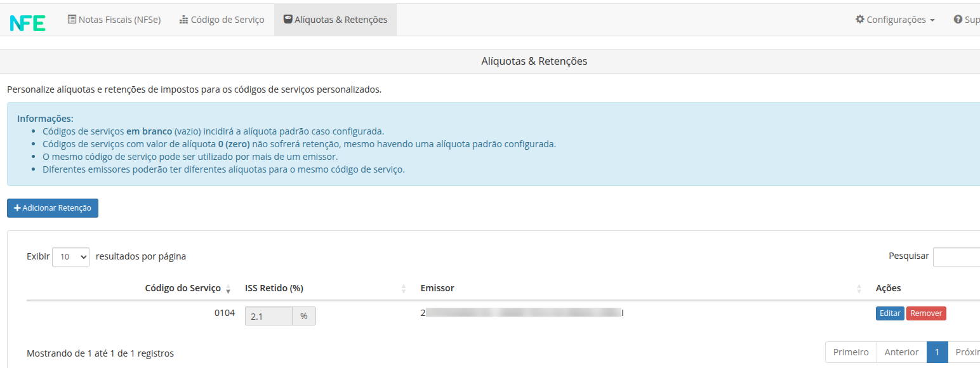Screen dimensions: 980x368
Task: Open the results per page dropdown
Action: pos(70,257)
